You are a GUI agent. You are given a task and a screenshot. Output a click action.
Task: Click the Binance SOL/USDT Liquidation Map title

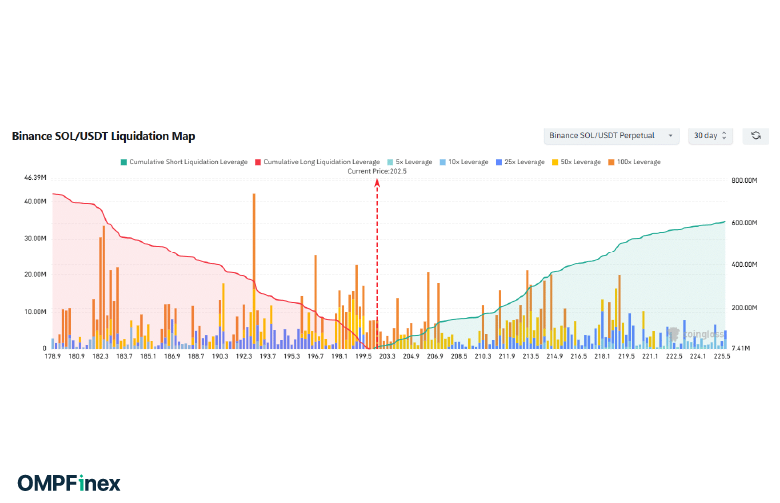(103, 136)
